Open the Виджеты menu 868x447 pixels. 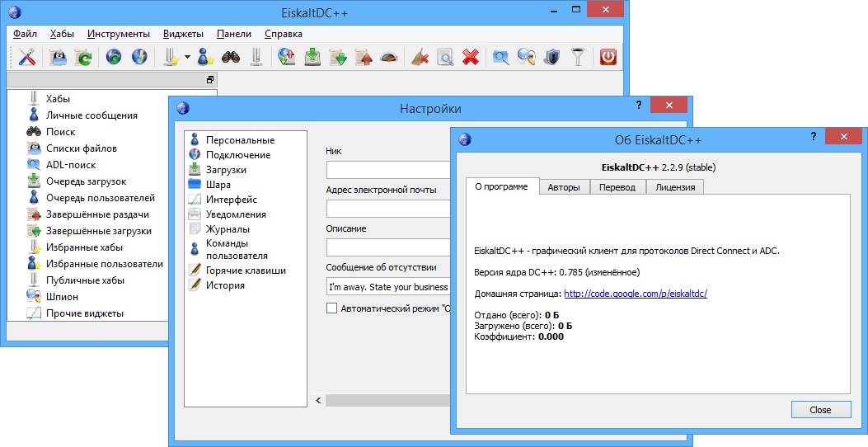click(x=183, y=34)
